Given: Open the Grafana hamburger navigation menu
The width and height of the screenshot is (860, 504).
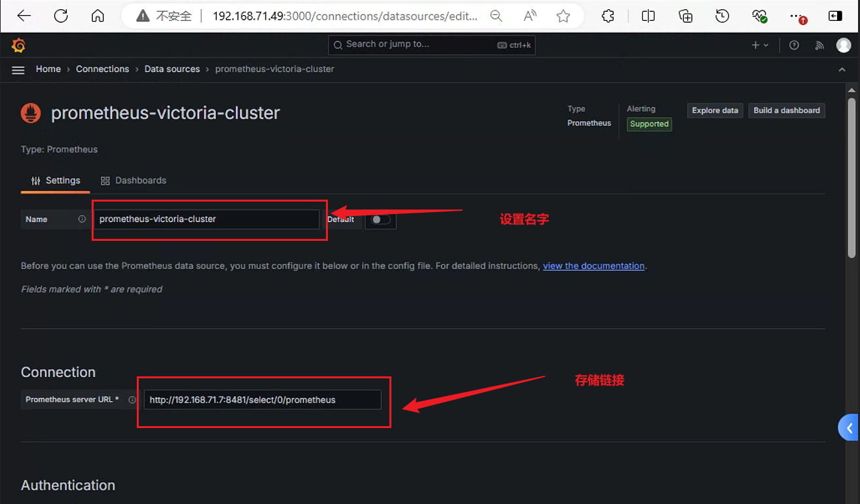Looking at the screenshot, I should coord(18,69).
